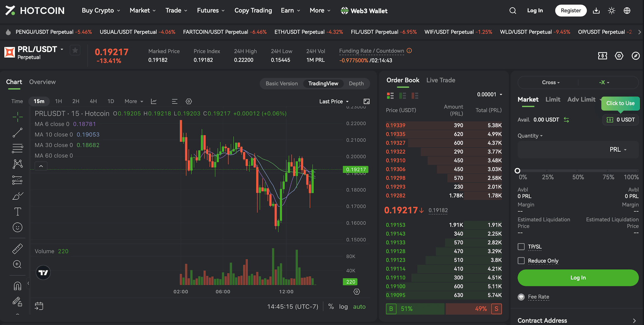This screenshot has height=325, width=644.
Task: Select the pattern drawing tool
Action: [17, 164]
